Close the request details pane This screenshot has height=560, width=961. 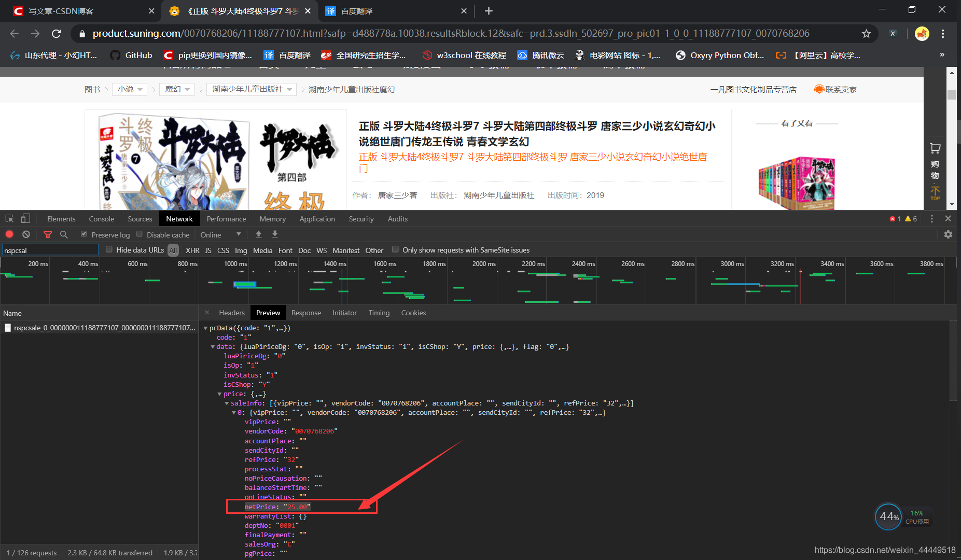[x=207, y=313]
